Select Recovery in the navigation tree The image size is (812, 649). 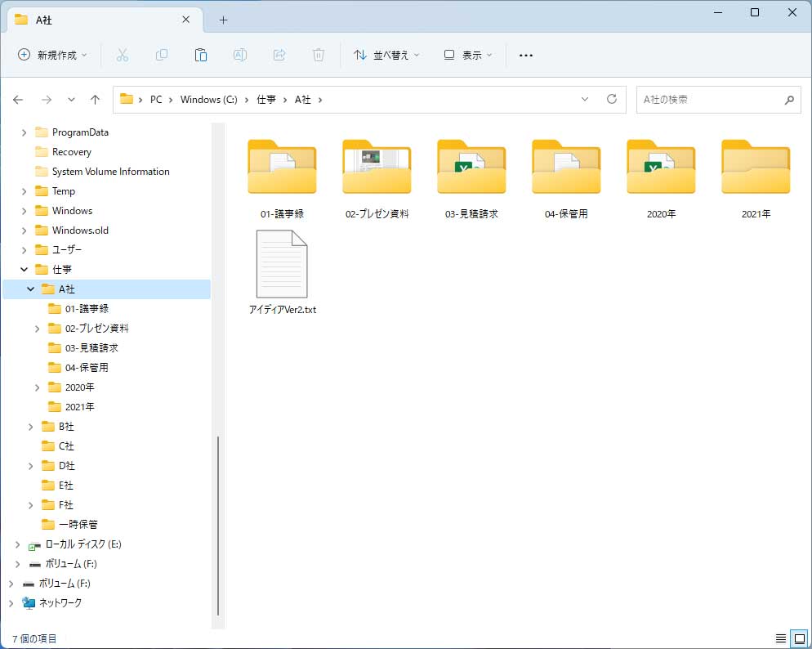coord(71,152)
